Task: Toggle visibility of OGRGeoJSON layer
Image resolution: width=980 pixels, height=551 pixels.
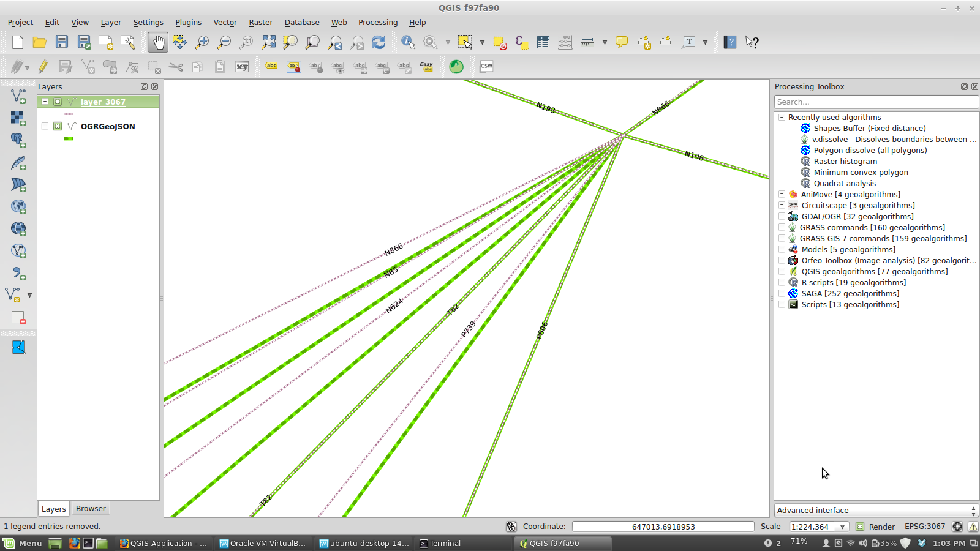Action: [58, 126]
